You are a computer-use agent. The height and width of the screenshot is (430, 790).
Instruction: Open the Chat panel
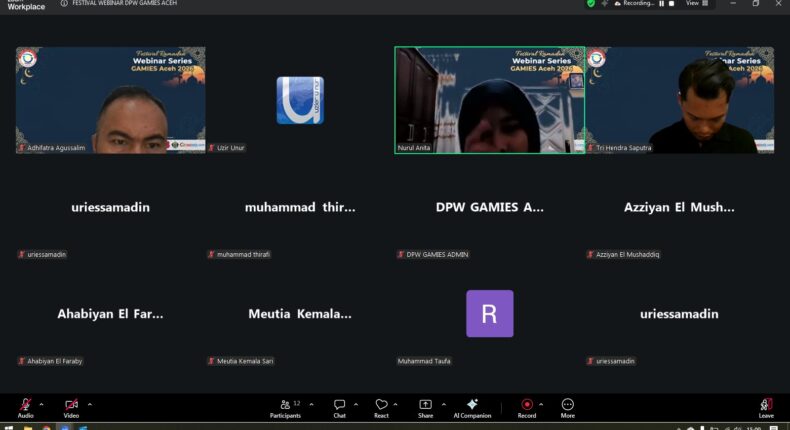click(339, 408)
